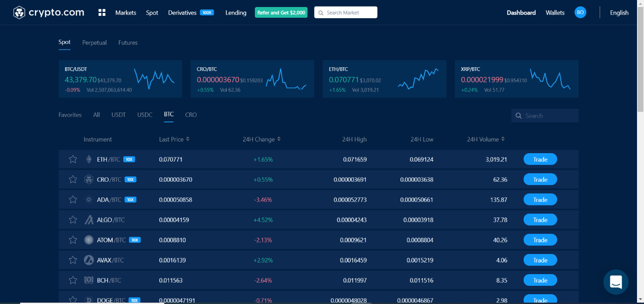Viewport: 644px width, 304px height.
Task: Click the 10X leverage badge on ATOM/BTC
Action: (x=135, y=240)
